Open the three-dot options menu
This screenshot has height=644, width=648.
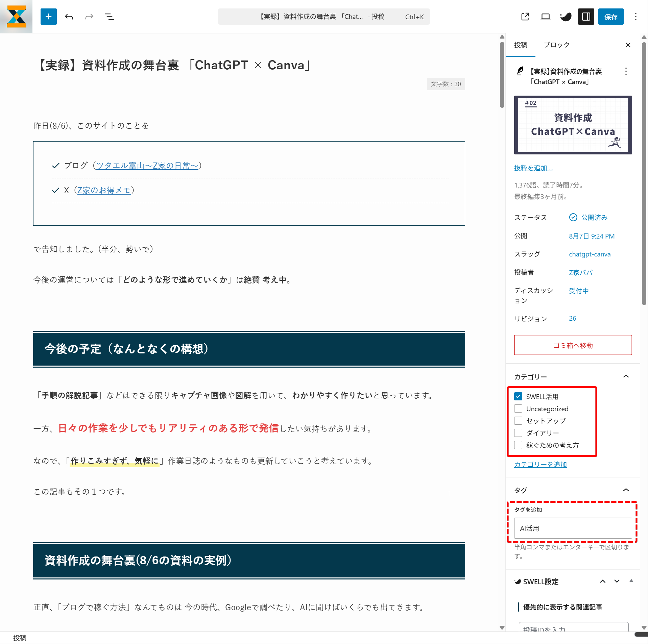click(635, 17)
